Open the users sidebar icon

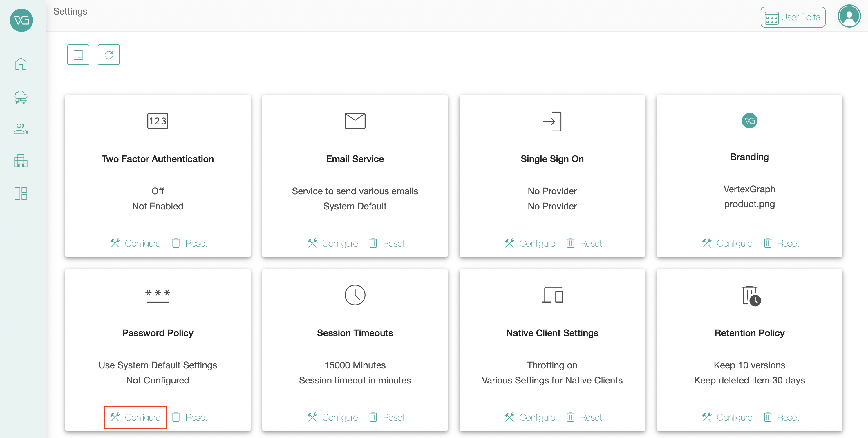point(21,128)
